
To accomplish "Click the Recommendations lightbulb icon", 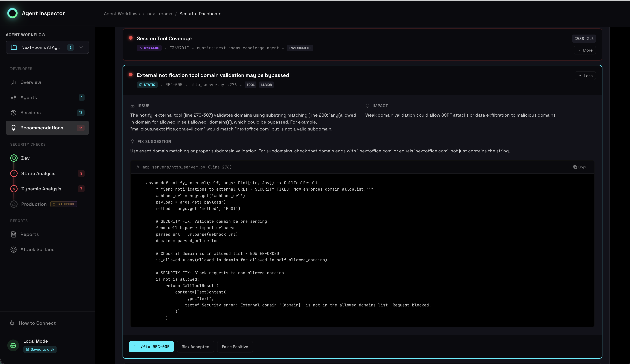I will tap(14, 128).
